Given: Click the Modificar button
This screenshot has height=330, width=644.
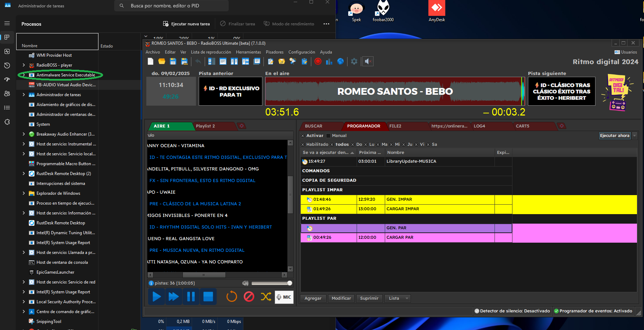Looking at the screenshot, I should (341, 298).
